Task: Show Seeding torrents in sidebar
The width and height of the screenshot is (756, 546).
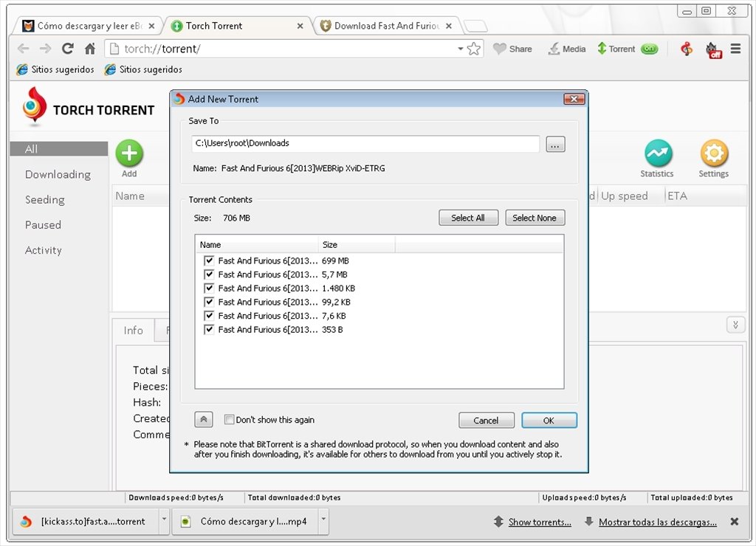Action: [45, 199]
